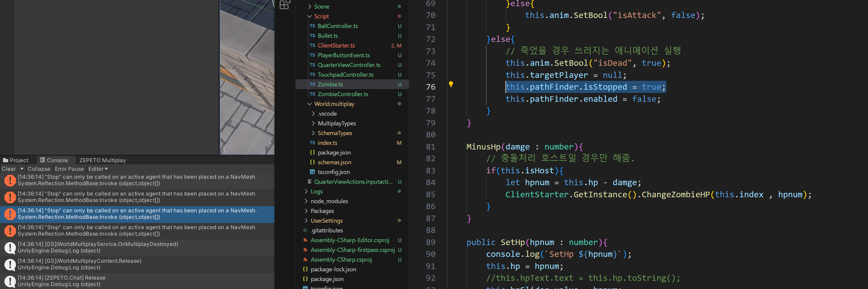Click targetPlayer assignment on line 75
The image size is (868, 289).
click(x=566, y=75)
